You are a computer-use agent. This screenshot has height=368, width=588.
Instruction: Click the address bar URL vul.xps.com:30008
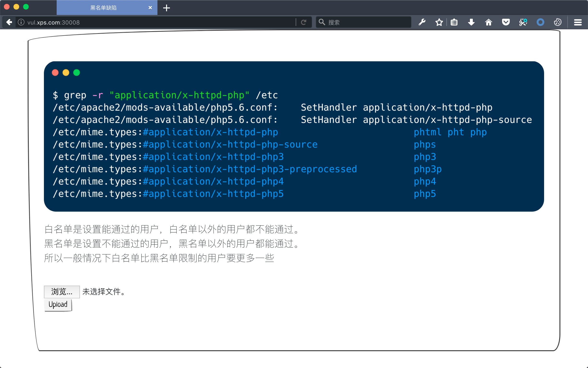(x=54, y=22)
